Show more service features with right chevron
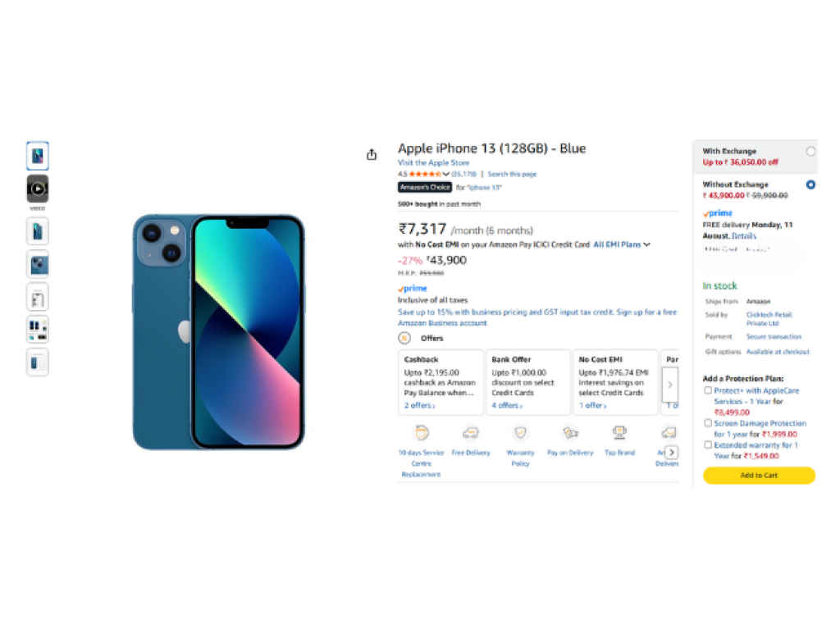The width and height of the screenshot is (840, 620). click(671, 452)
